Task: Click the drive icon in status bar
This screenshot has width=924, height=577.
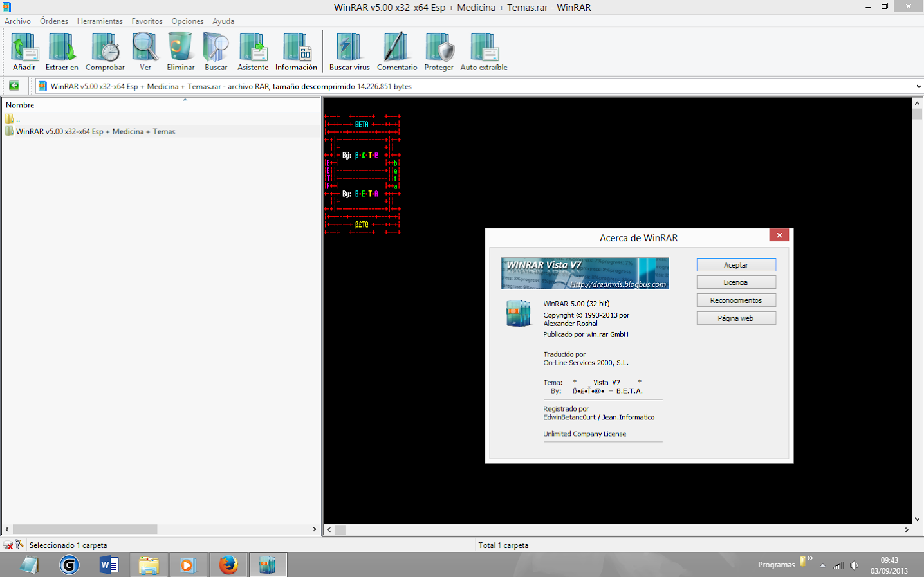Action: (8, 545)
